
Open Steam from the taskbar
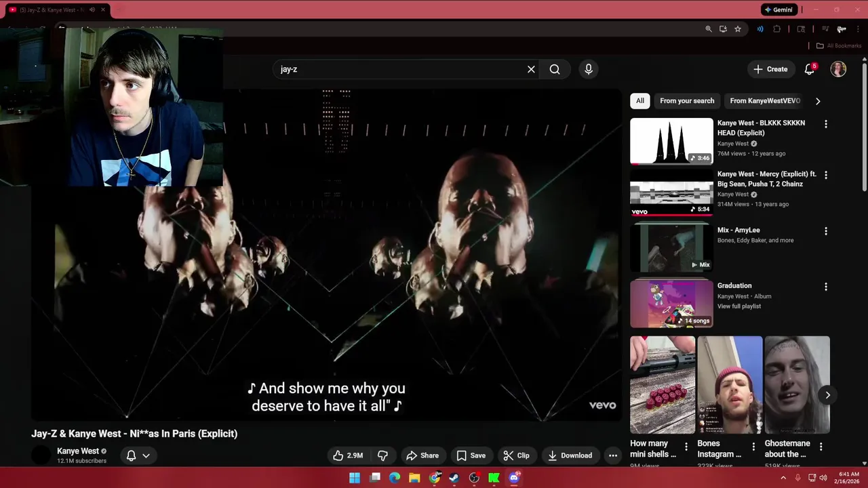pos(454,478)
